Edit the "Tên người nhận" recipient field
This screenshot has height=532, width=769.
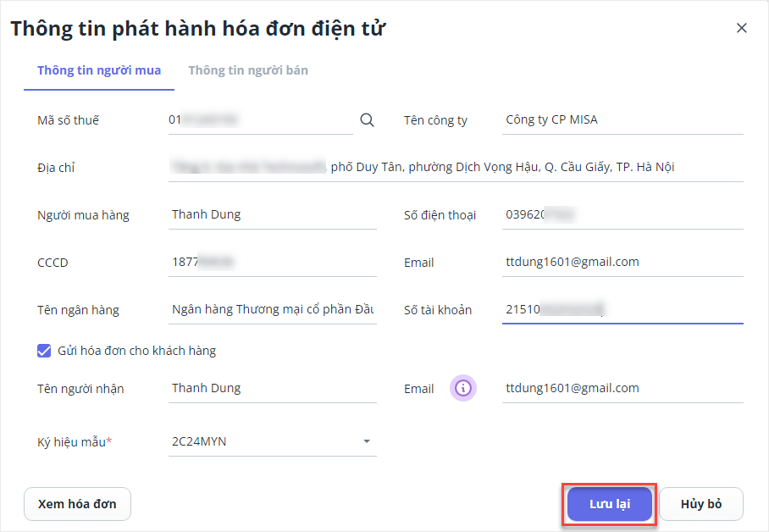coord(272,389)
